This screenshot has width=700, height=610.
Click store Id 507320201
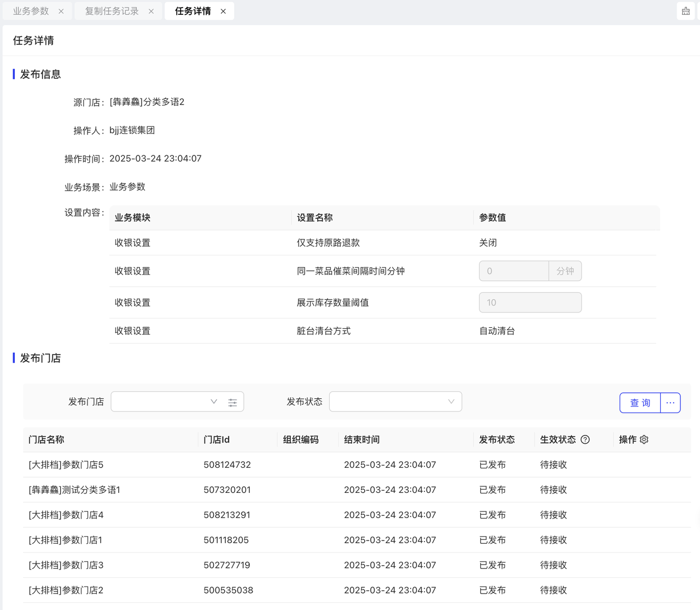pyautogui.click(x=227, y=490)
